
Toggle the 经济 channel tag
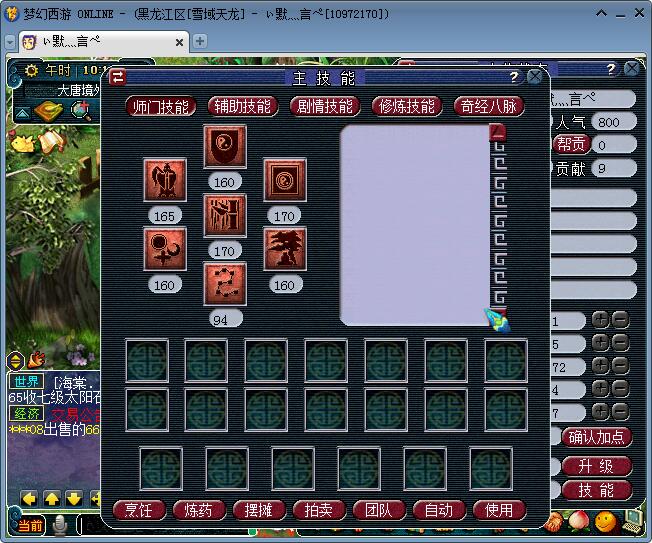point(27,413)
